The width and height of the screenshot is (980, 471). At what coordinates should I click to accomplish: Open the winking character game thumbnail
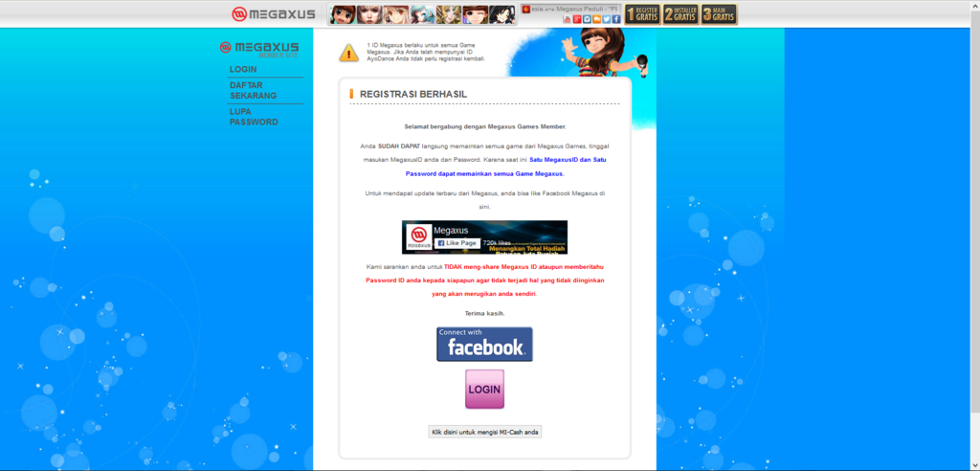click(475, 14)
